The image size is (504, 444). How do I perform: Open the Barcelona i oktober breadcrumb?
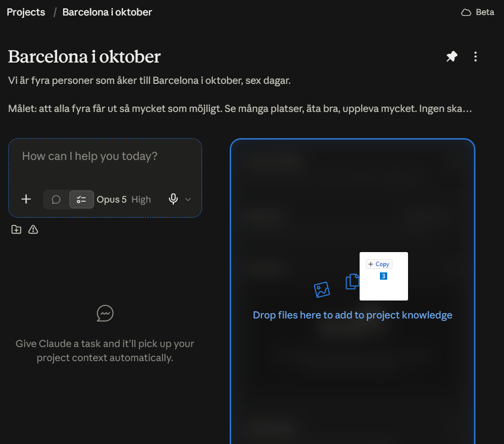(107, 12)
